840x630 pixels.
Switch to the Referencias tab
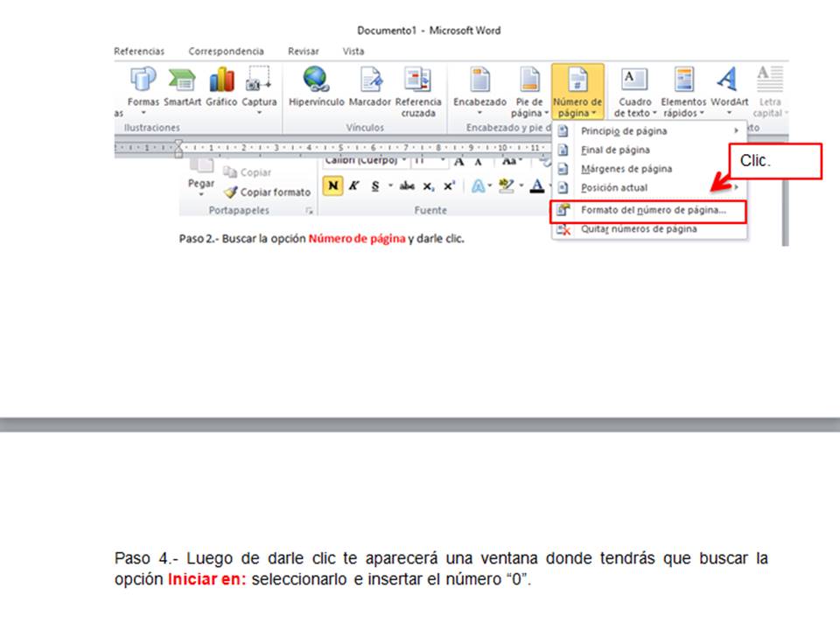(x=139, y=52)
